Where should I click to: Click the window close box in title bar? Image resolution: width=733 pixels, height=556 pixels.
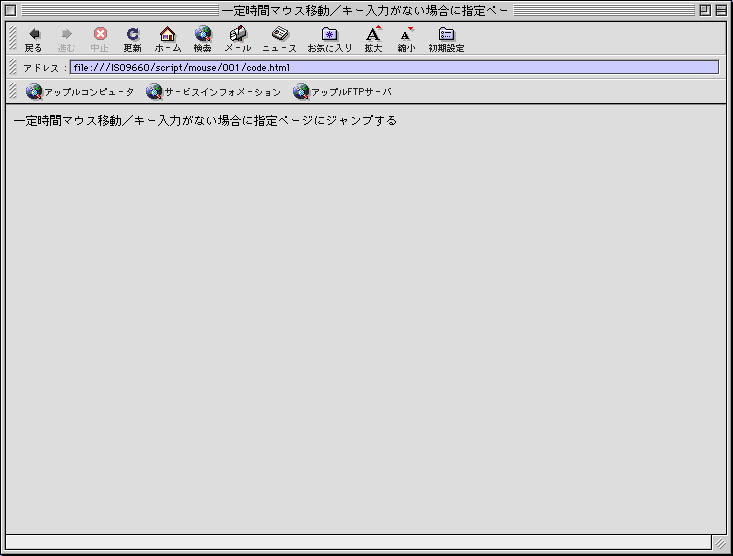coord(10,10)
